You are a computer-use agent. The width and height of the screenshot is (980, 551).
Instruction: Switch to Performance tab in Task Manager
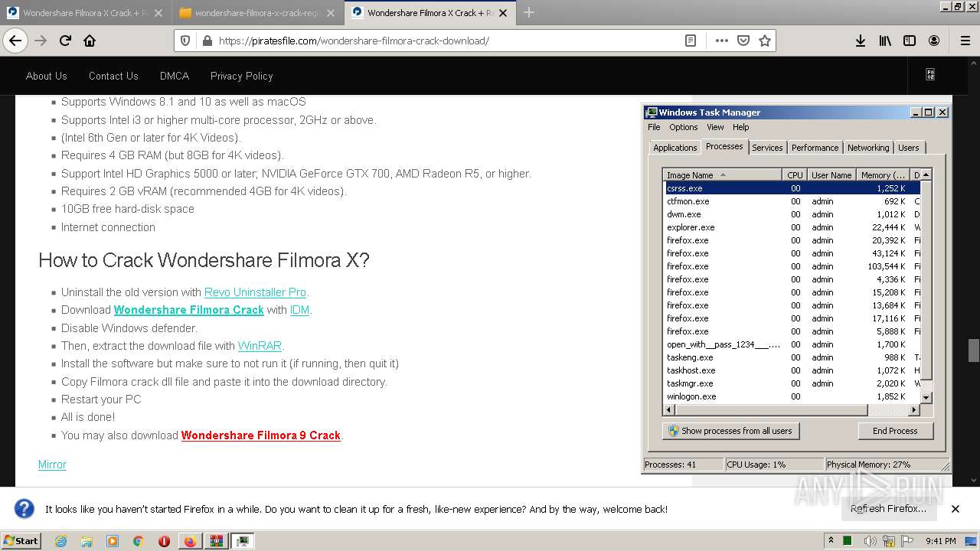tap(815, 148)
